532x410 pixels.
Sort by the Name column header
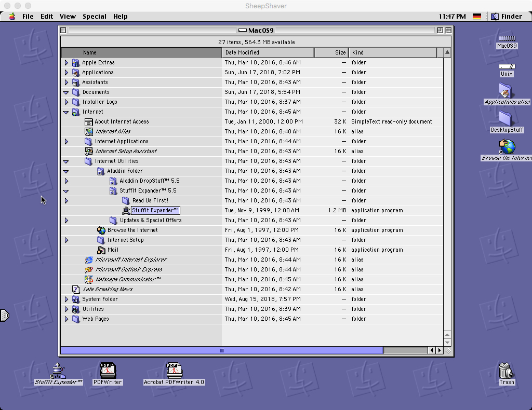(x=141, y=52)
